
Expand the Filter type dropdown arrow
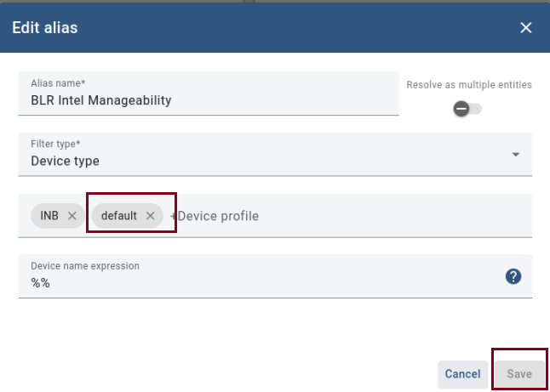pos(515,155)
